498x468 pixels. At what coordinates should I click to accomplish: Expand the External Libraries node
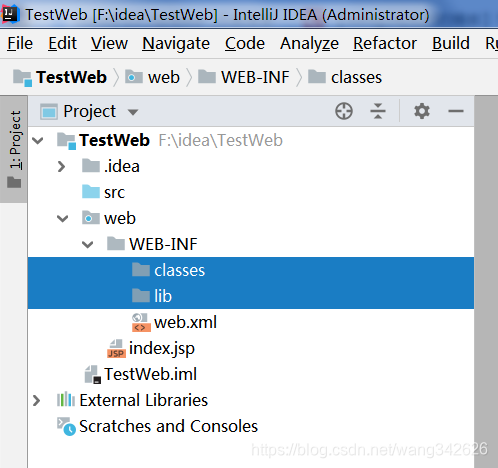pyautogui.click(x=36, y=400)
